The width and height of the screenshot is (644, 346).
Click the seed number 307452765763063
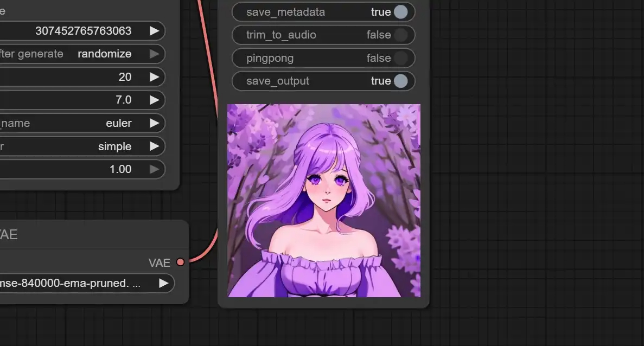(x=83, y=31)
